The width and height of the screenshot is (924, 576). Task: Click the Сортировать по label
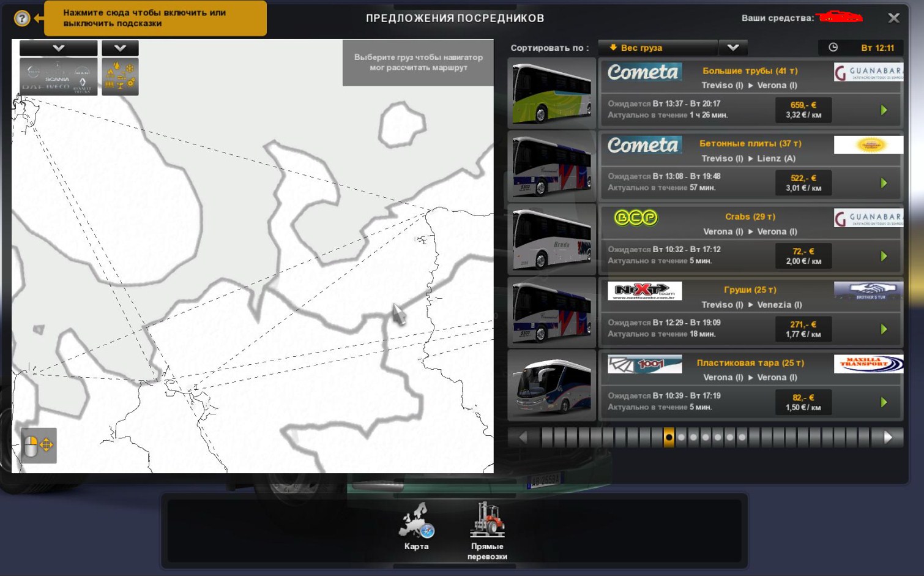pyautogui.click(x=550, y=48)
